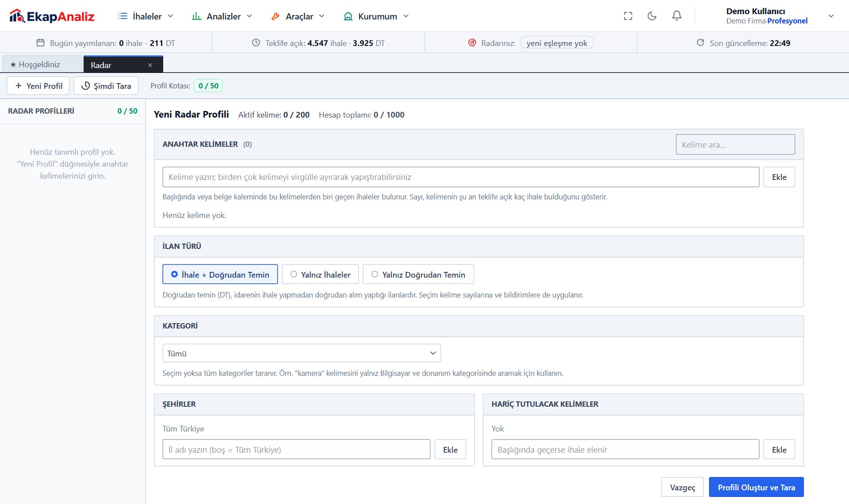Click the clock icon beside Teklife açık
The height and width of the screenshot is (504, 849).
[x=256, y=43]
